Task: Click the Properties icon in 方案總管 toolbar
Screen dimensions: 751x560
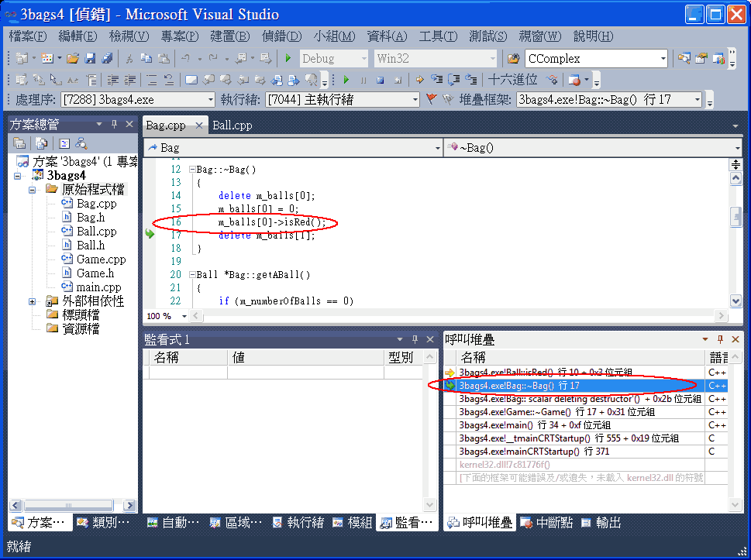Action: (19, 143)
